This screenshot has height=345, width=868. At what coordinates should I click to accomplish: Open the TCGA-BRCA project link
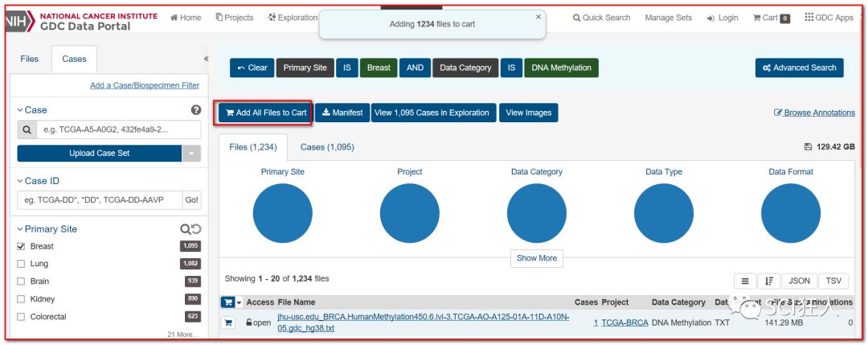tap(624, 322)
